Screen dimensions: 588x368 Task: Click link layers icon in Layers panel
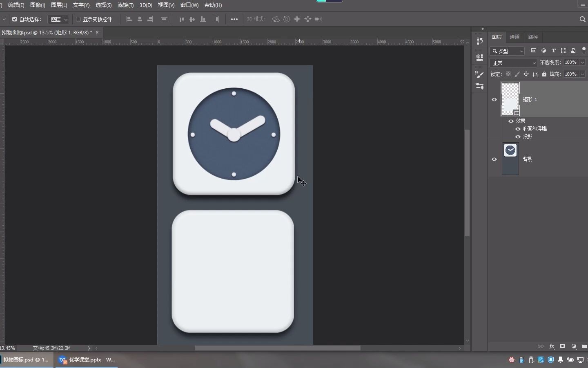(x=541, y=346)
